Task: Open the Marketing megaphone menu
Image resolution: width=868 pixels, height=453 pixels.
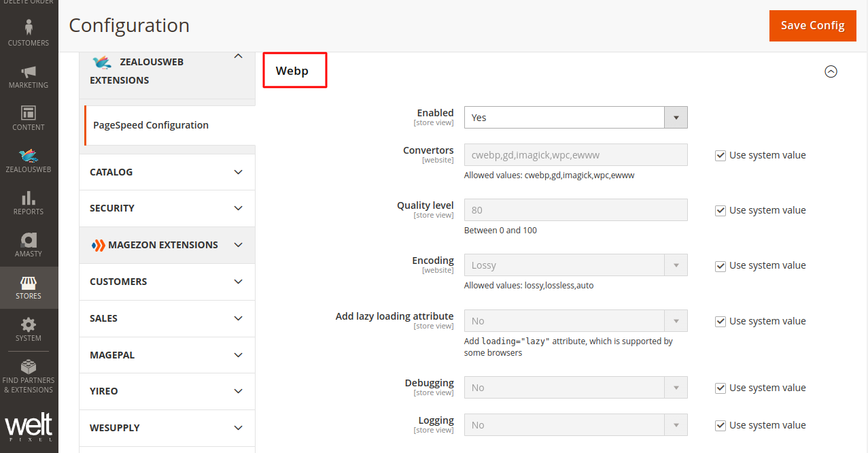Action: (29, 76)
